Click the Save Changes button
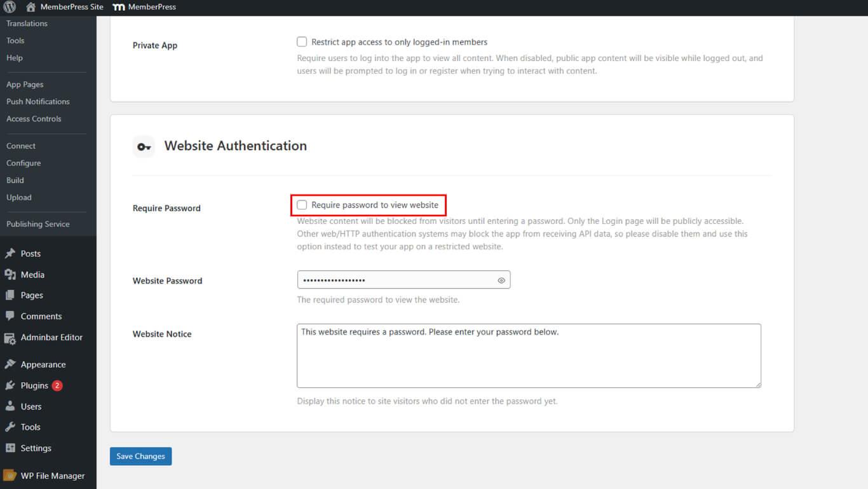868x489 pixels. (x=140, y=456)
